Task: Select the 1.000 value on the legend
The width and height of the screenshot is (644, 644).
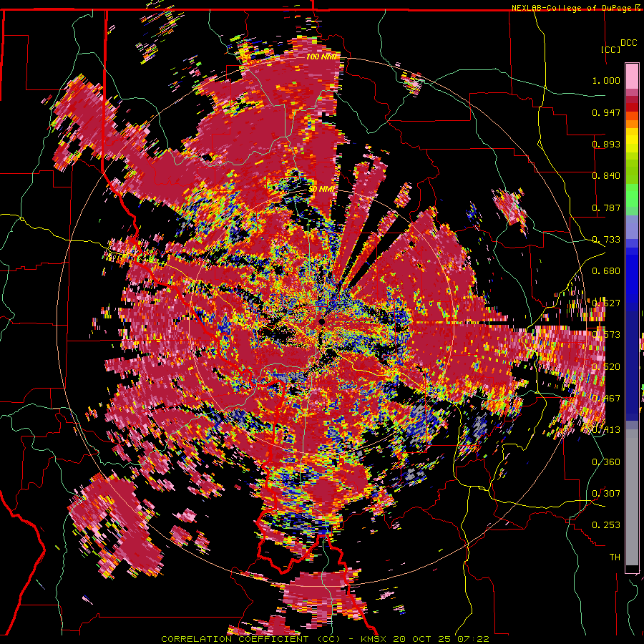Action: click(x=606, y=80)
